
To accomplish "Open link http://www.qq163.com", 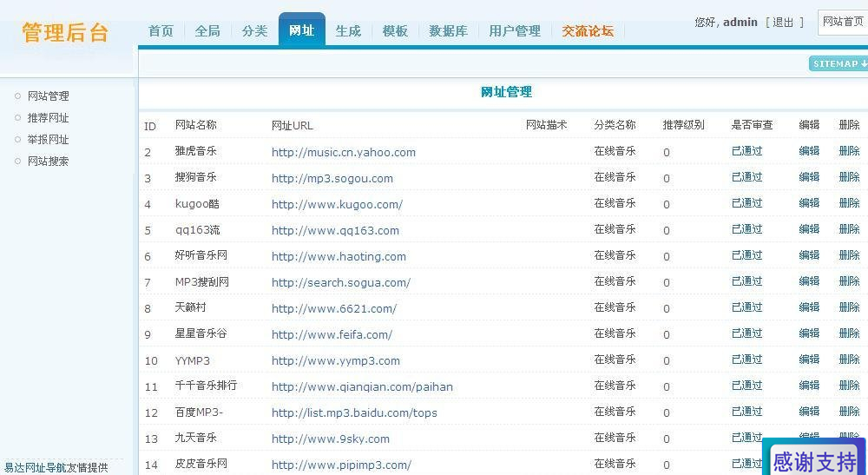I will (x=335, y=230).
